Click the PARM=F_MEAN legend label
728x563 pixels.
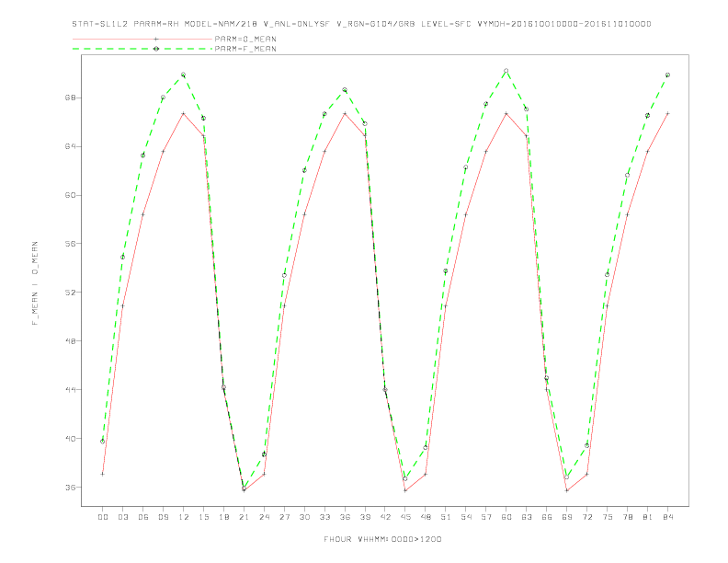tap(245, 49)
